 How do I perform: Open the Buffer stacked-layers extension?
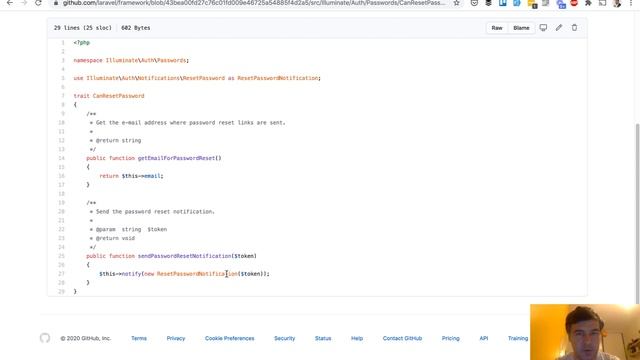pyautogui.click(x=488, y=3)
